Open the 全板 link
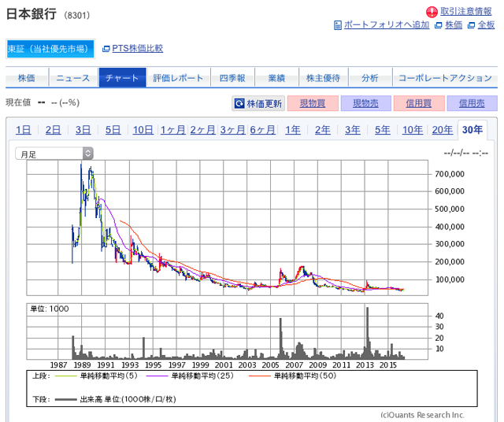The height and width of the screenshot is (422, 504). (486, 24)
